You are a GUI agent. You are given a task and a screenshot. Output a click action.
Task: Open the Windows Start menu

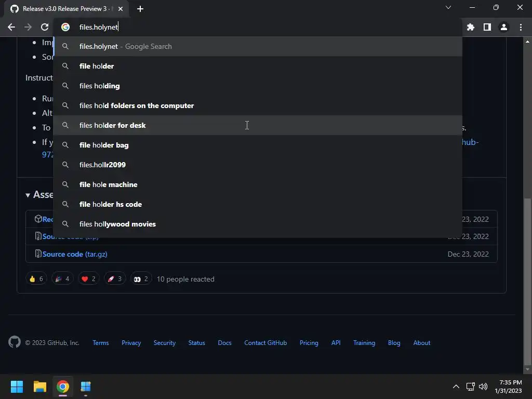(x=17, y=387)
